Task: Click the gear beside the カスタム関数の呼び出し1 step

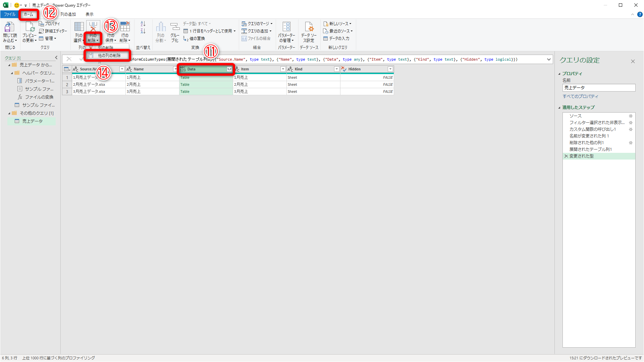Action: (631, 129)
